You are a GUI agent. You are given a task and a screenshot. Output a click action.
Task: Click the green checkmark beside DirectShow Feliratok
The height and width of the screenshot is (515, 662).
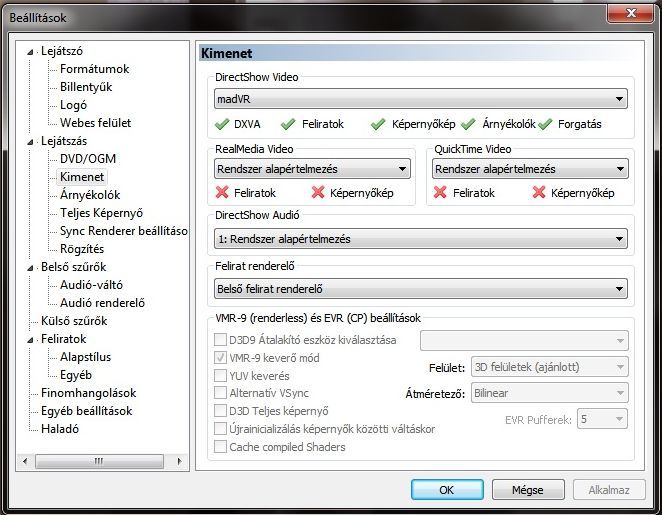[288, 124]
